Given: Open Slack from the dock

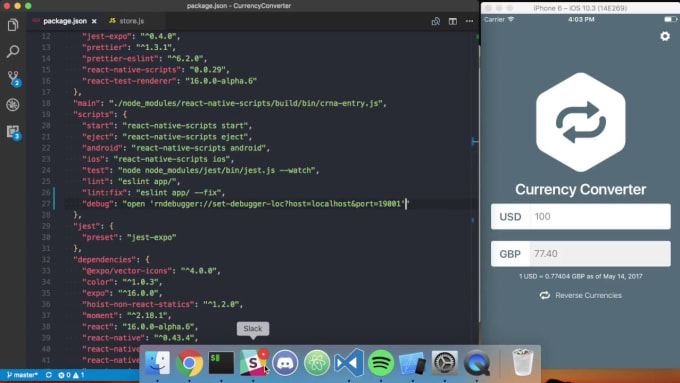Looking at the screenshot, I should point(253,362).
